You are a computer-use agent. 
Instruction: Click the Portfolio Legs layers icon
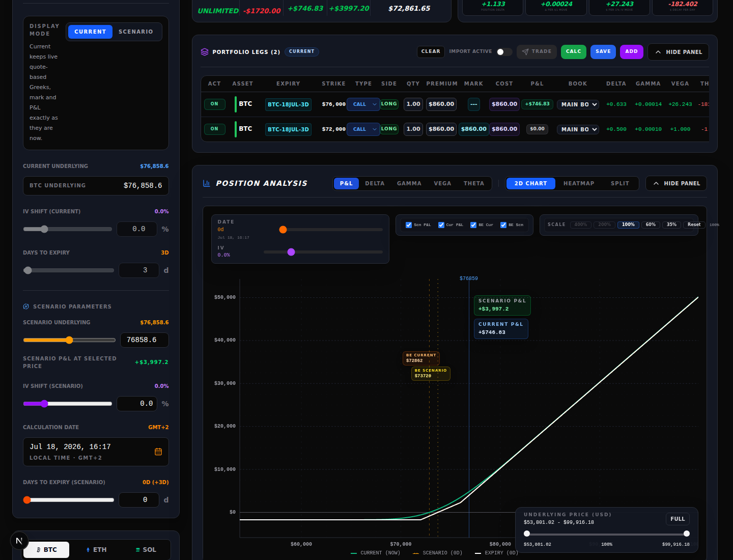[x=205, y=52]
